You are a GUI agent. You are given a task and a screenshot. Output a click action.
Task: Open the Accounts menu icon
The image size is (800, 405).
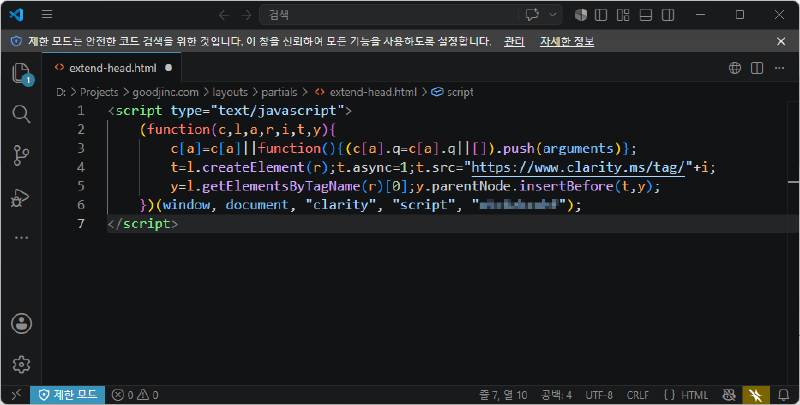[21, 323]
